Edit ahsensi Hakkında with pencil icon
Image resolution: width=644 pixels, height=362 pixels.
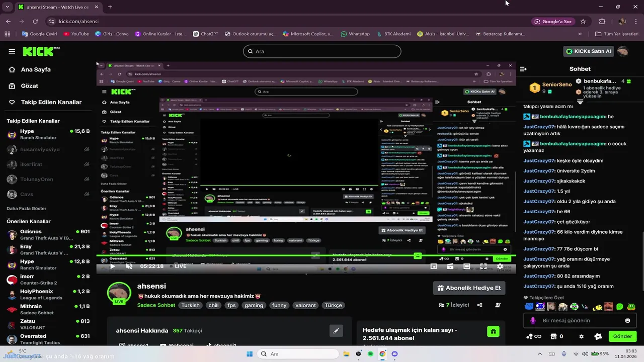click(x=336, y=331)
